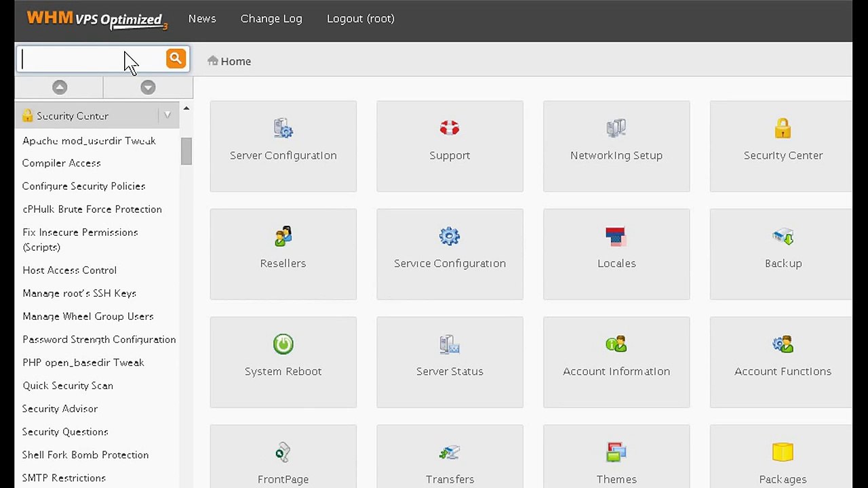Open the Server Status icon
The height and width of the screenshot is (488, 868).
[x=450, y=344]
